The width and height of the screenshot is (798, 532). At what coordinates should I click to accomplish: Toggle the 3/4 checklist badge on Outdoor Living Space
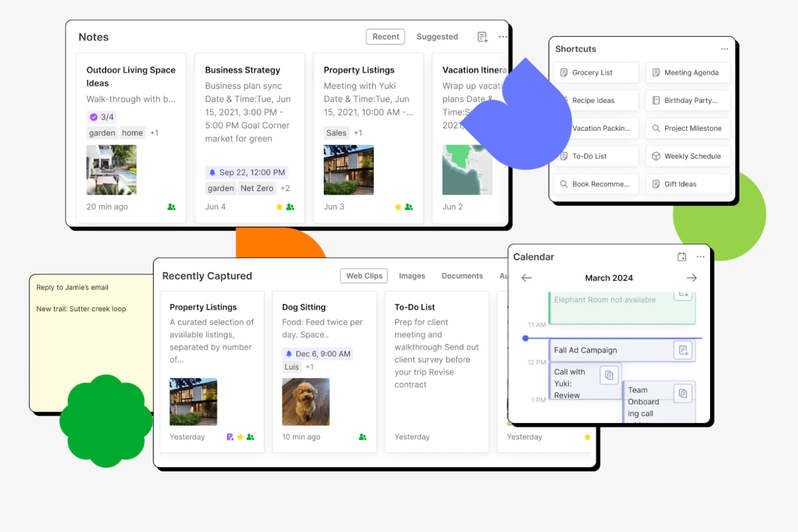point(100,116)
